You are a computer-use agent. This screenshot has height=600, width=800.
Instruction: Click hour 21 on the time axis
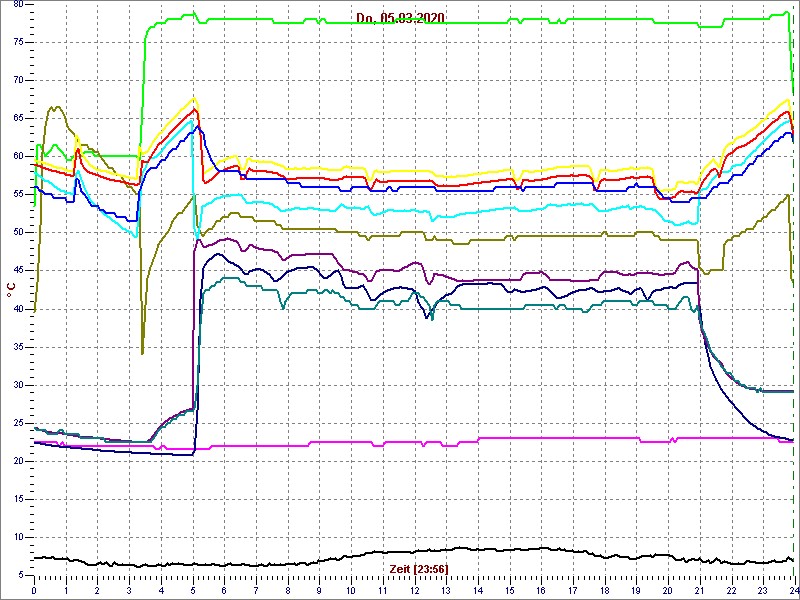pyautogui.click(x=698, y=590)
